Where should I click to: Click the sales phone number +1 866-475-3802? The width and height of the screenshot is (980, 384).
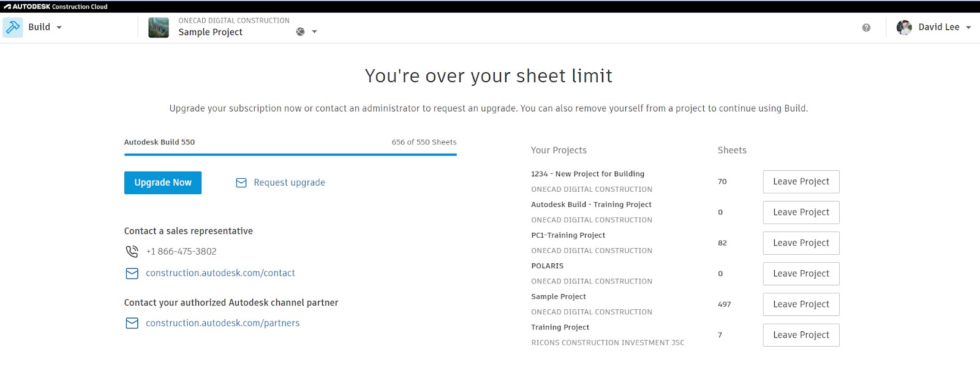tap(181, 252)
